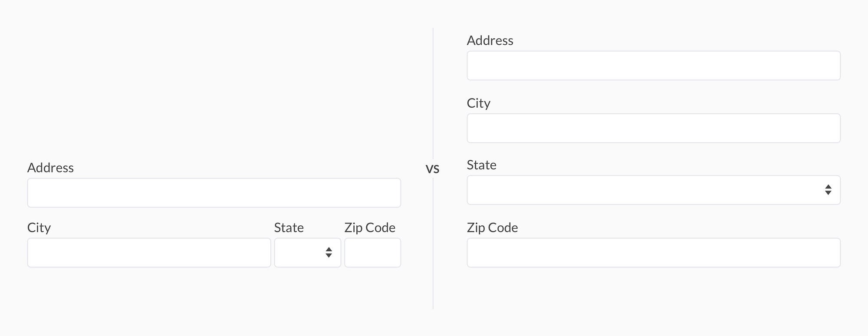The width and height of the screenshot is (868, 336).
Task: Select the Address label on the left form
Action: pos(51,168)
